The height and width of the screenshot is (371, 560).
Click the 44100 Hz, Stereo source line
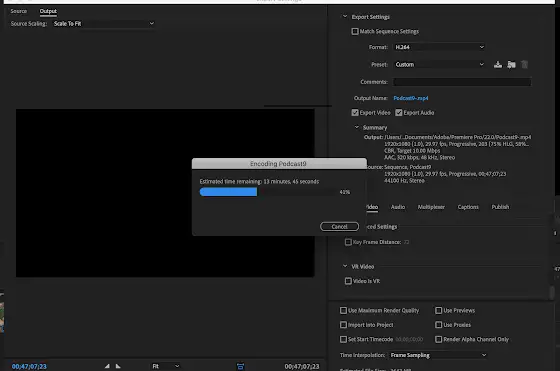404,181
